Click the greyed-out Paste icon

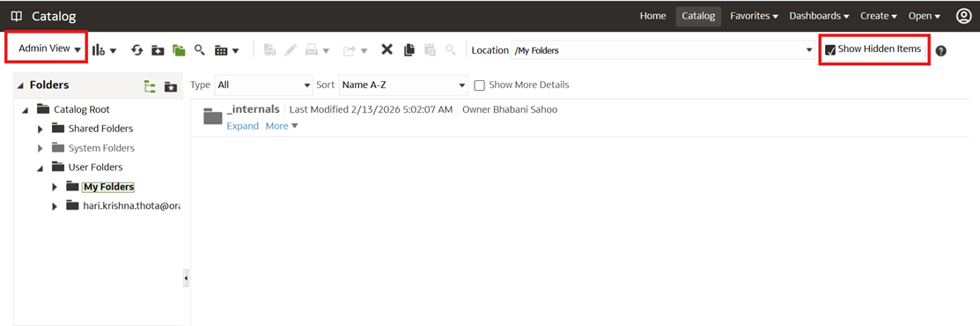click(430, 50)
